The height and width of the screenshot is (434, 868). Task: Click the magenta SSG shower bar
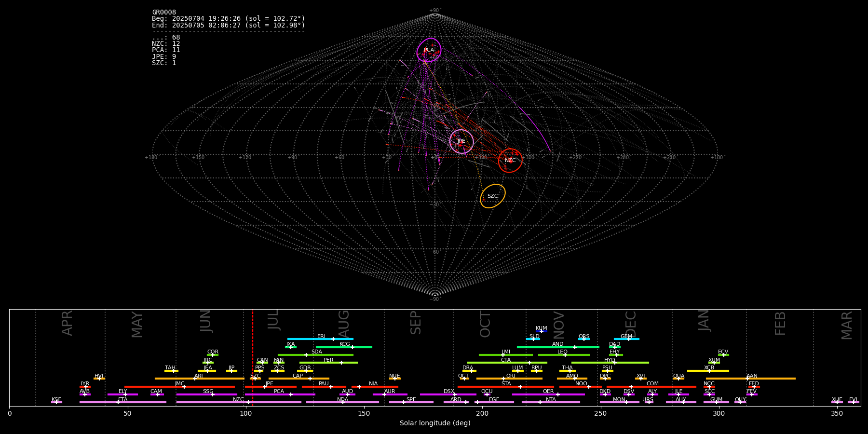click(207, 394)
